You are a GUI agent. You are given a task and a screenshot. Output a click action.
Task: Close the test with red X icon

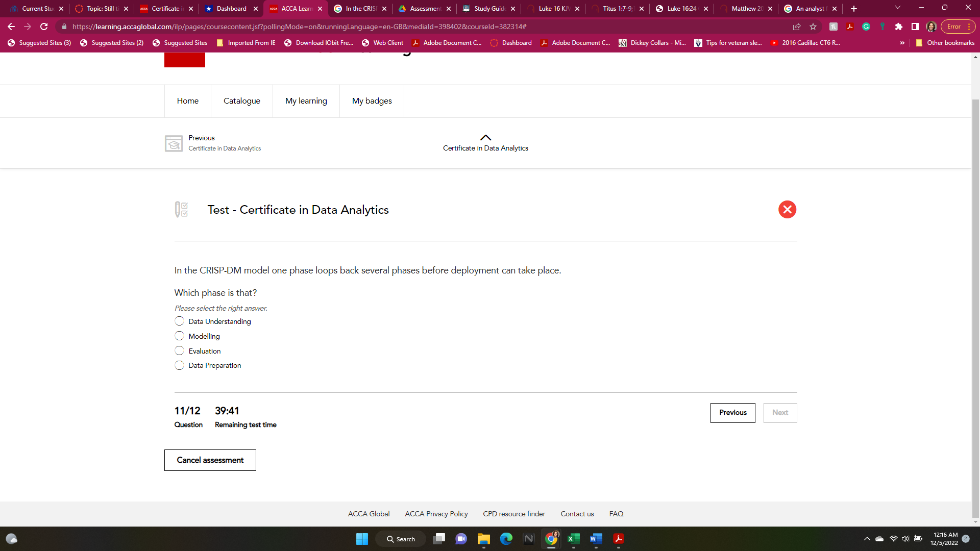pos(787,209)
